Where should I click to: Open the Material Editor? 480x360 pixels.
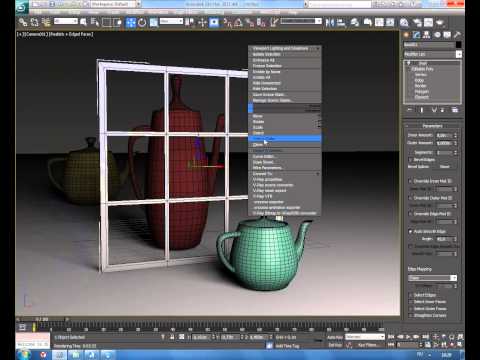(404, 22)
